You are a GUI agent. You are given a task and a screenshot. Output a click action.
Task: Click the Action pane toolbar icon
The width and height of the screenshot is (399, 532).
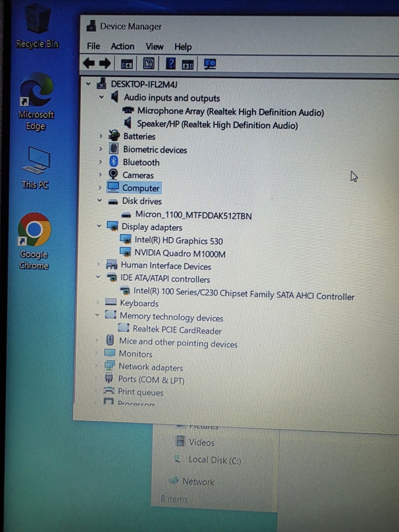(188, 65)
